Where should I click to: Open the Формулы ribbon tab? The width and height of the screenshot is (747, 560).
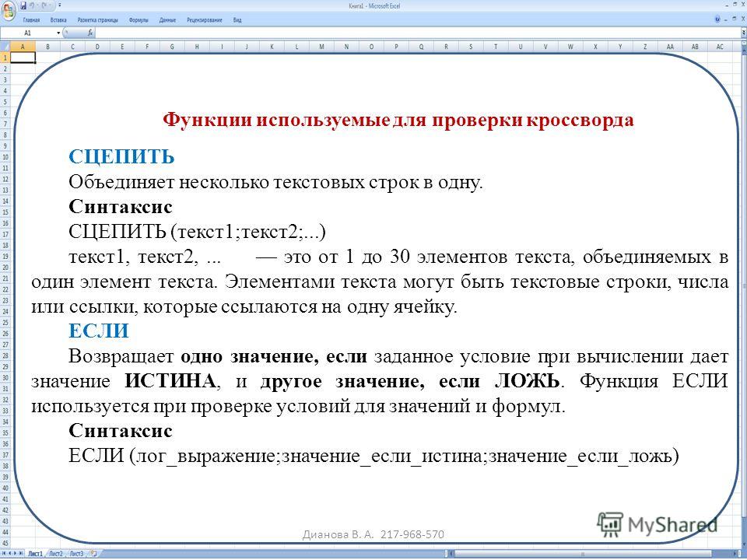pos(139,20)
